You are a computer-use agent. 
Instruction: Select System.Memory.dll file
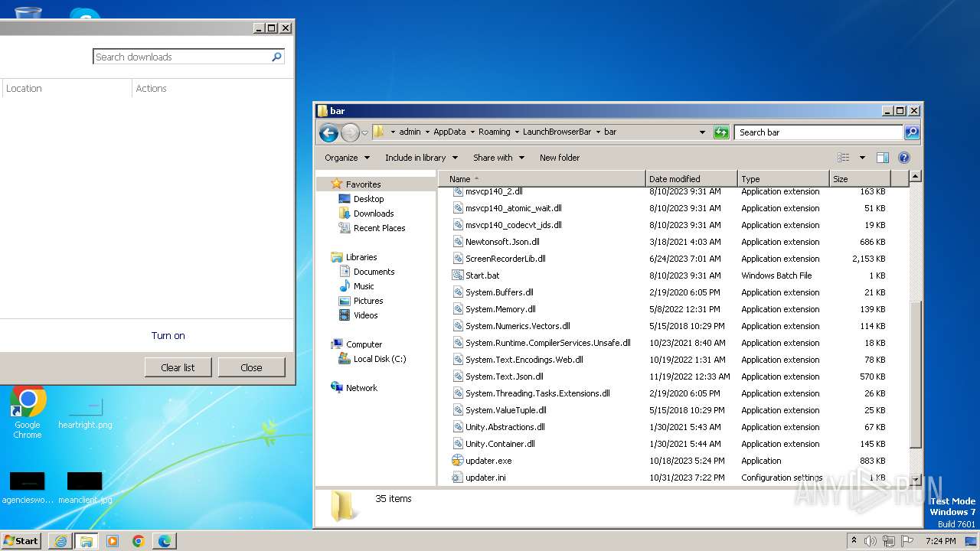tap(500, 309)
